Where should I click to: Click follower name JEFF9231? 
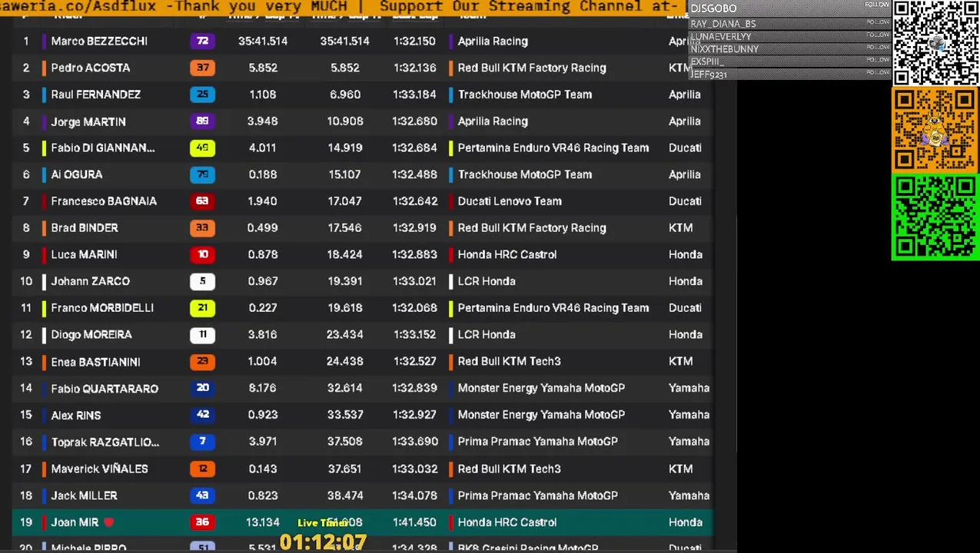[x=709, y=75]
